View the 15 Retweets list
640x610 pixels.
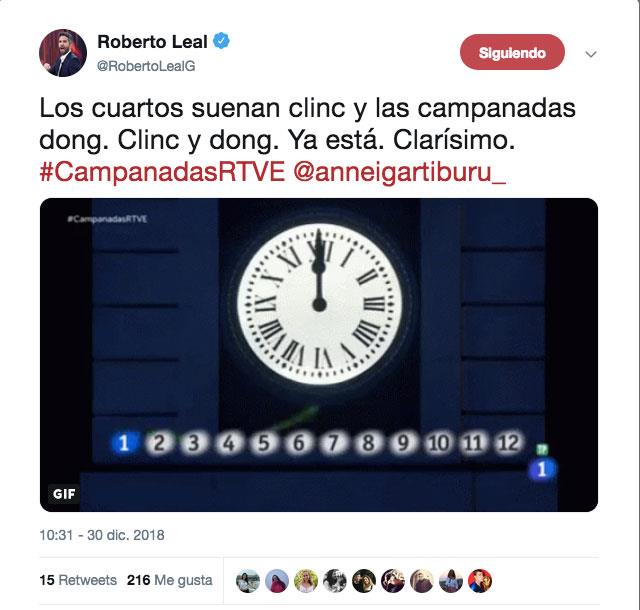(78, 580)
